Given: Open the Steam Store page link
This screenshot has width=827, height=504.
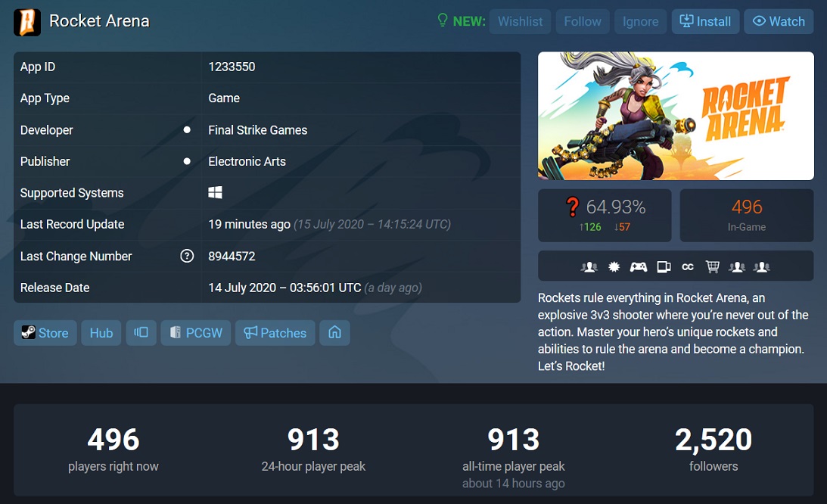Looking at the screenshot, I should [45, 333].
